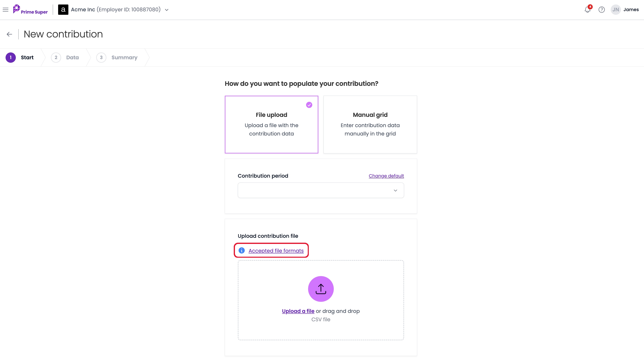
Task: Click the JN user avatar
Action: click(x=616, y=10)
